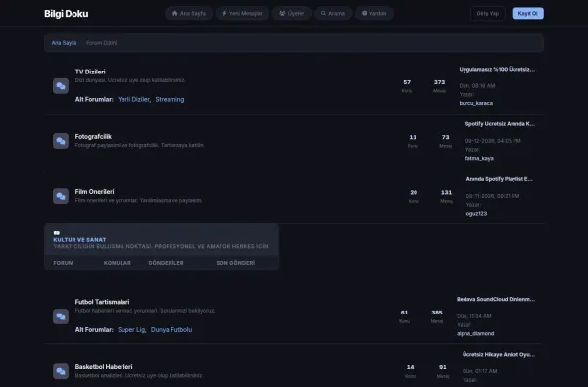Image resolution: width=588 pixels, height=387 pixels.
Task: Click the 131 message count for Film Onerileri
Action: click(x=446, y=193)
